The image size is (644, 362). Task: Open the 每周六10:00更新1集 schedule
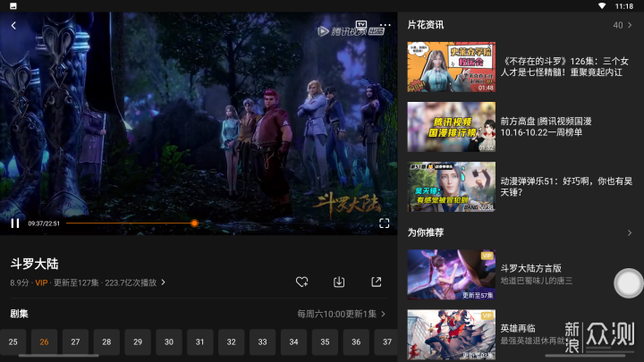(342, 314)
